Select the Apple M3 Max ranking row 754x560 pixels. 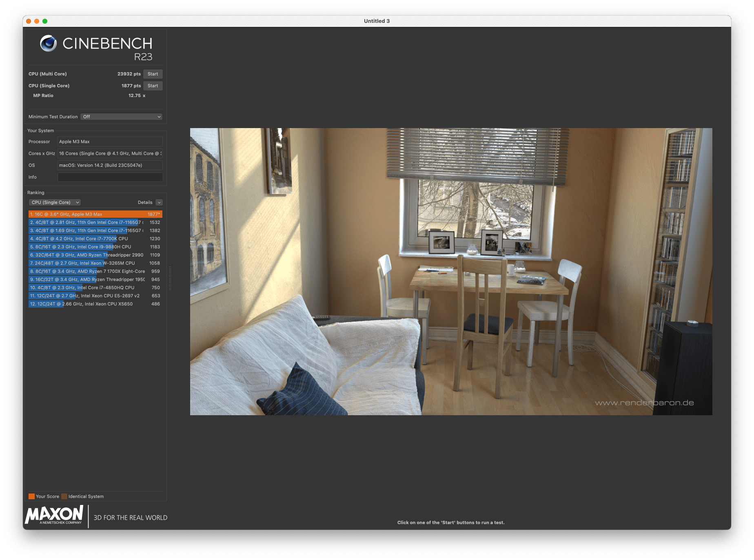pos(95,214)
